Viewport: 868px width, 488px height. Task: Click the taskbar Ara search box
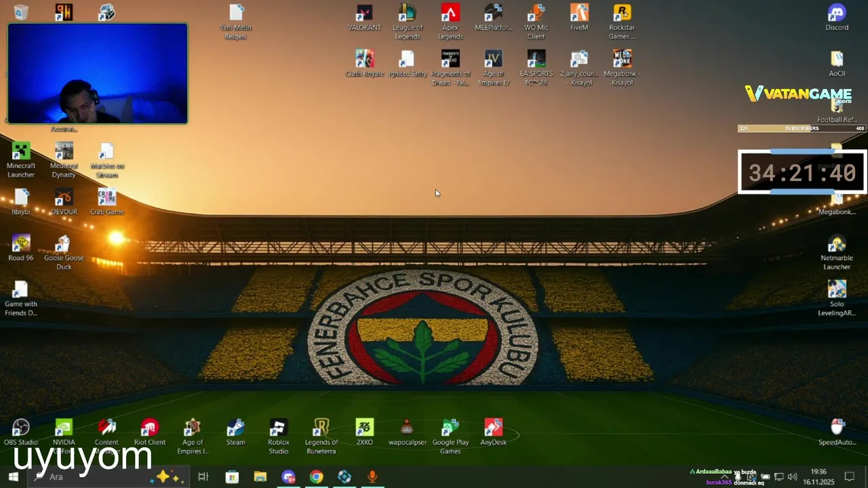[x=107, y=477]
